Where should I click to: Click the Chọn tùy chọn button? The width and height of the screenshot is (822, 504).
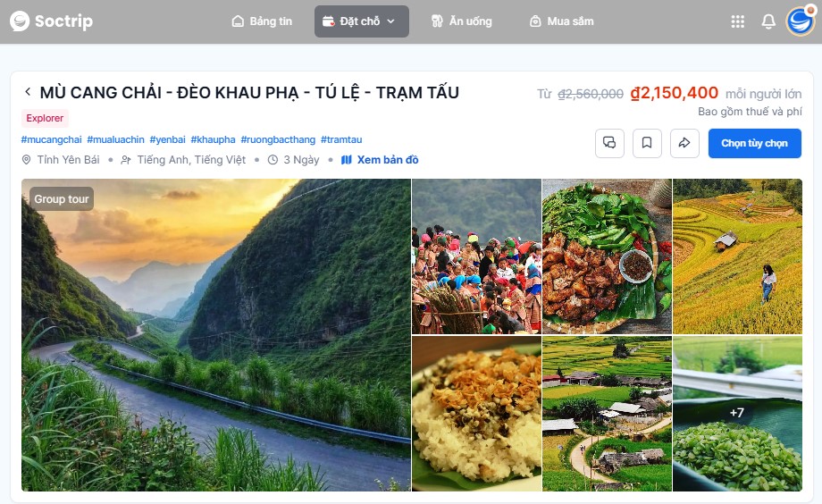pyautogui.click(x=754, y=143)
